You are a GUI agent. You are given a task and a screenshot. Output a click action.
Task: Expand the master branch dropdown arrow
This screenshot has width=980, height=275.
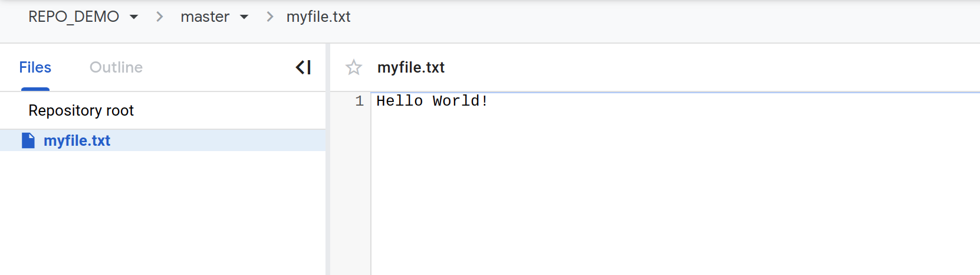[x=244, y=17]
